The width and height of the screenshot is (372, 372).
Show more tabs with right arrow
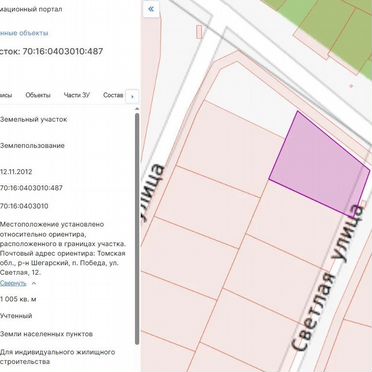(132, 96)
